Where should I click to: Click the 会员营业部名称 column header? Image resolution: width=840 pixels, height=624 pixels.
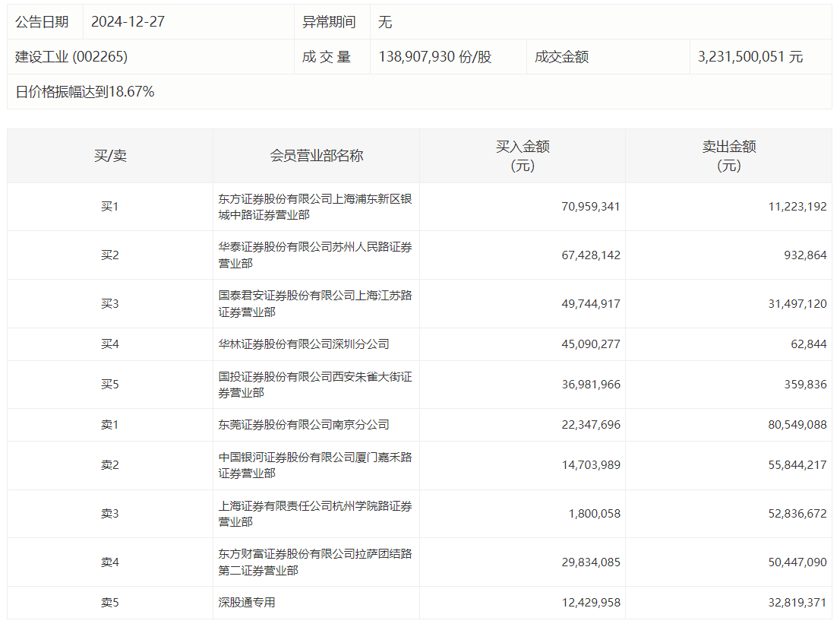point(316,156)
